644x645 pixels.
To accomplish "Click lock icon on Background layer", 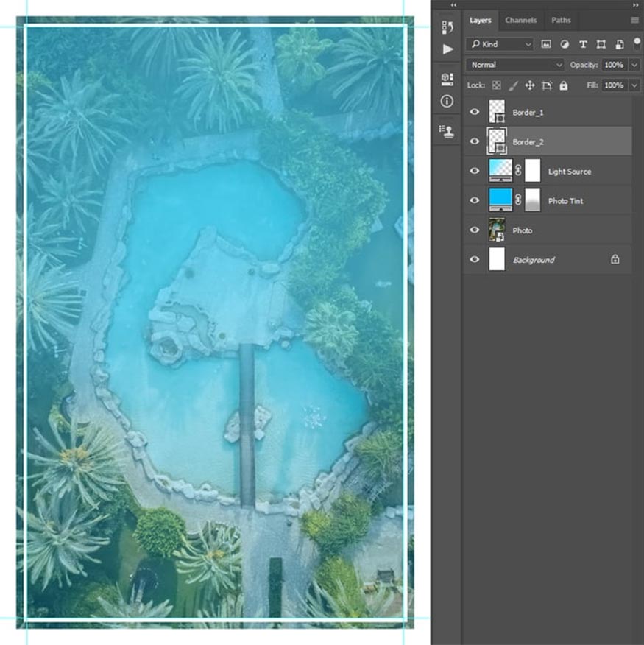I will 615,259.
